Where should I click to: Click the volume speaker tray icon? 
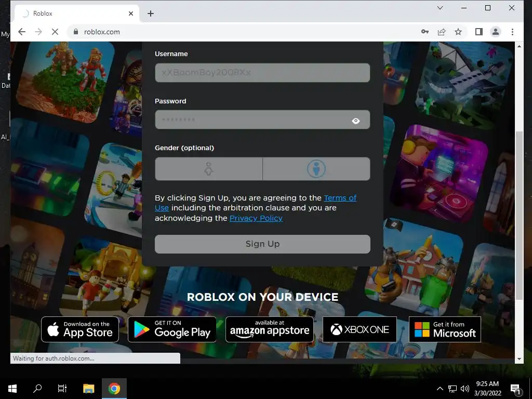pos(464,389)
